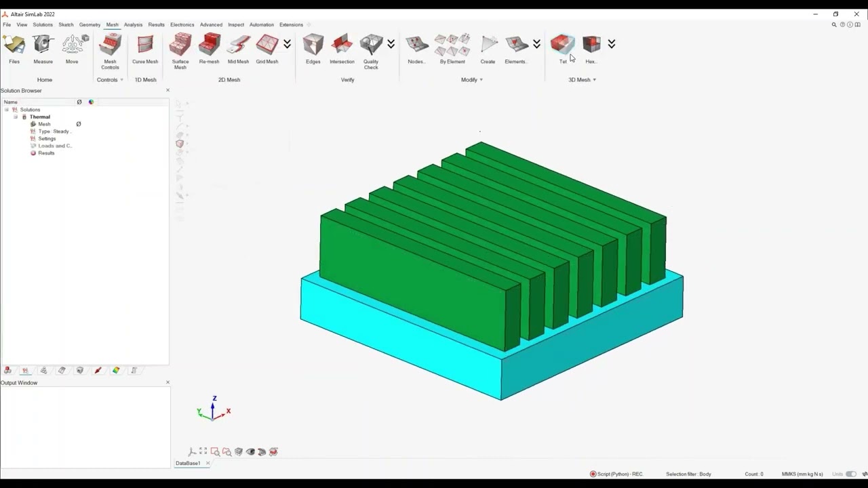Image resolution: width=868 pixels, height=488 pixels.
Task: Click the Script (Python) REC indicator
Action: pyautogui.click(x=616, y=474)
